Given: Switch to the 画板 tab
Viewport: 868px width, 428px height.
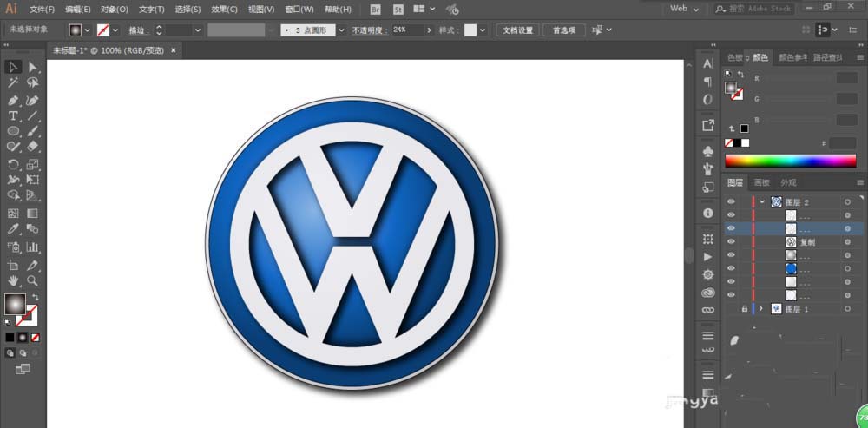Looking at the screenshot, I should click(761, 182).
